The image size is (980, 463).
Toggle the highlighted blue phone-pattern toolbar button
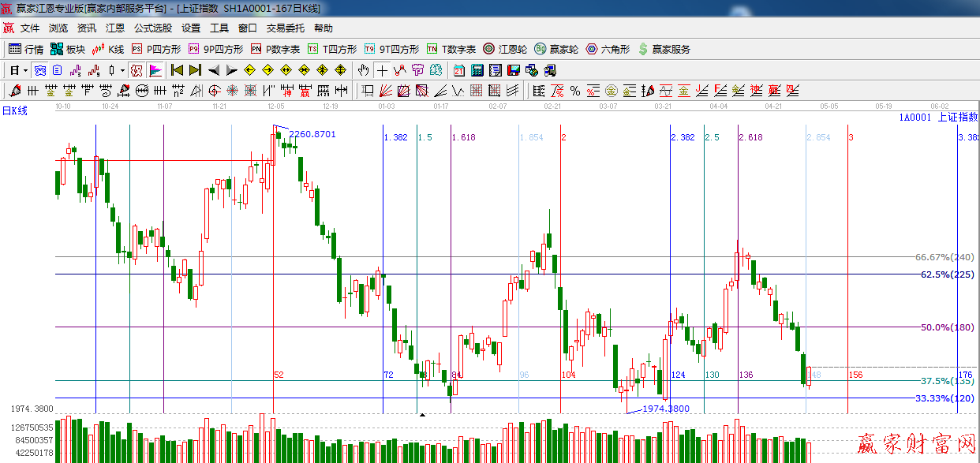click(39, 70)
